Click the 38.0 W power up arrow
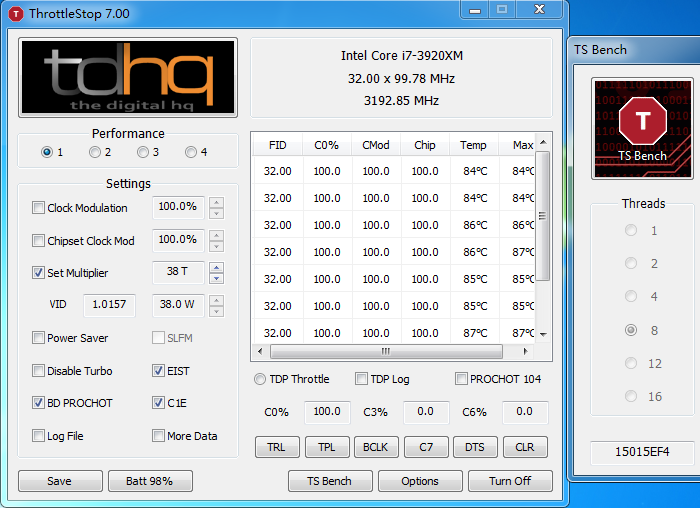Viewport: 700px width, 508px height. pyautogui.click(x=217, y=300)
